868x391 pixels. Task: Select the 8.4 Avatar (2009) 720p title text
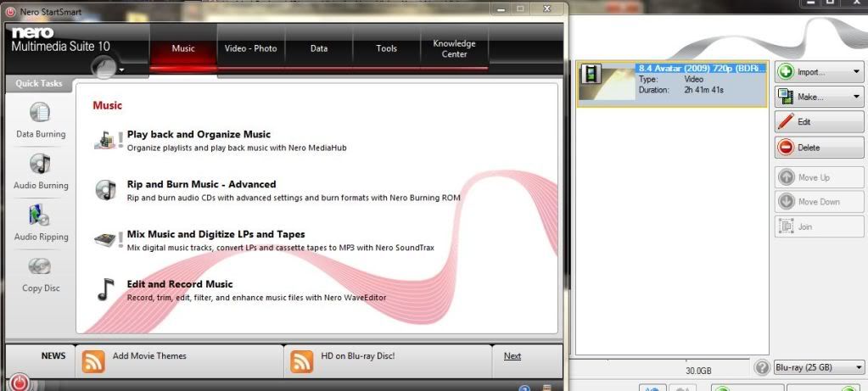point(702,68)
